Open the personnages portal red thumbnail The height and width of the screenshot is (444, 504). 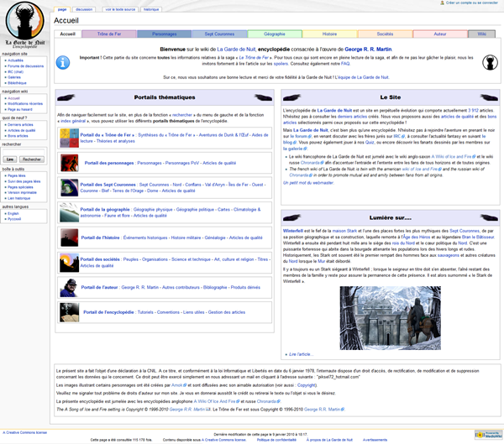pyautogui.click(x=69, y=163)
